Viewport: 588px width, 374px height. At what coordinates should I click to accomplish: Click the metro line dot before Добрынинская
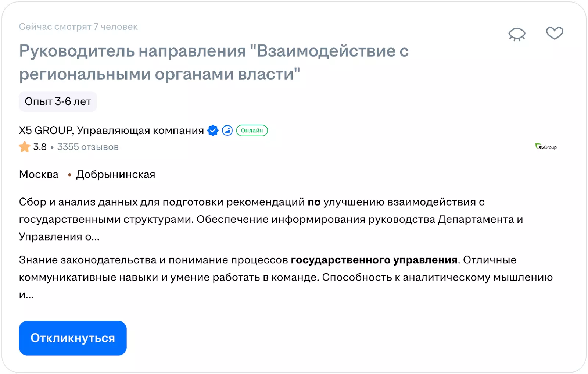click(69, 175)
